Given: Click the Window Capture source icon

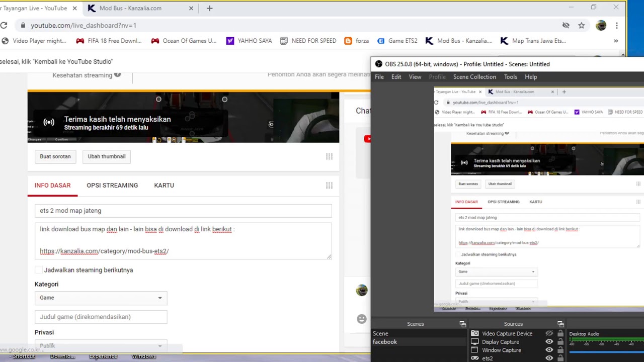Looking at the screenshot, I should coord(474,350).
